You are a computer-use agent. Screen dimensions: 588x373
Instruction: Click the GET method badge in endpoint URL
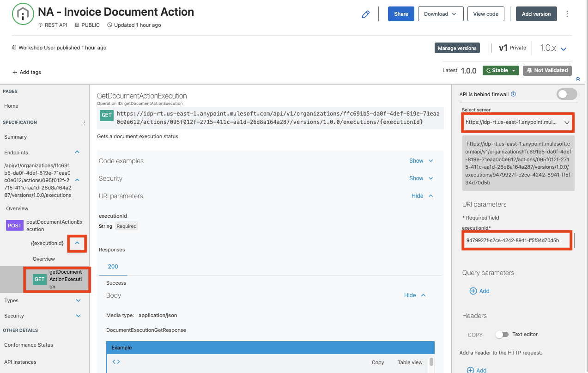pos(107,115)
